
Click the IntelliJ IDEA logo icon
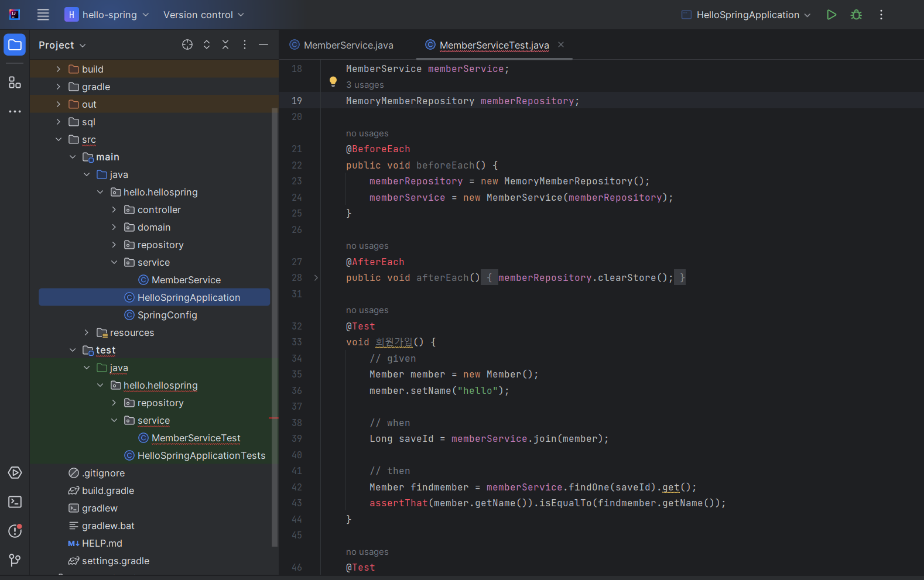pyautogui.click(x=15, y=15)
